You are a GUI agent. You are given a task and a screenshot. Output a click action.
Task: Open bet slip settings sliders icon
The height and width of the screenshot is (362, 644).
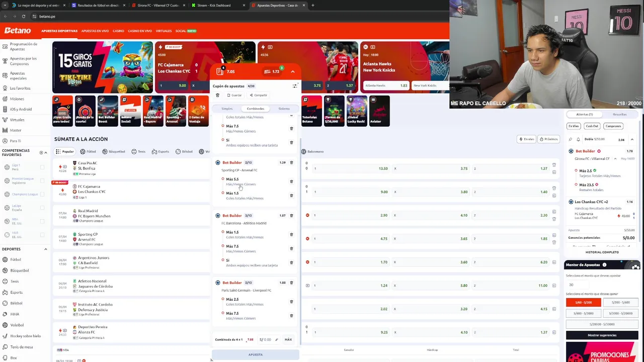coord(295,86)
